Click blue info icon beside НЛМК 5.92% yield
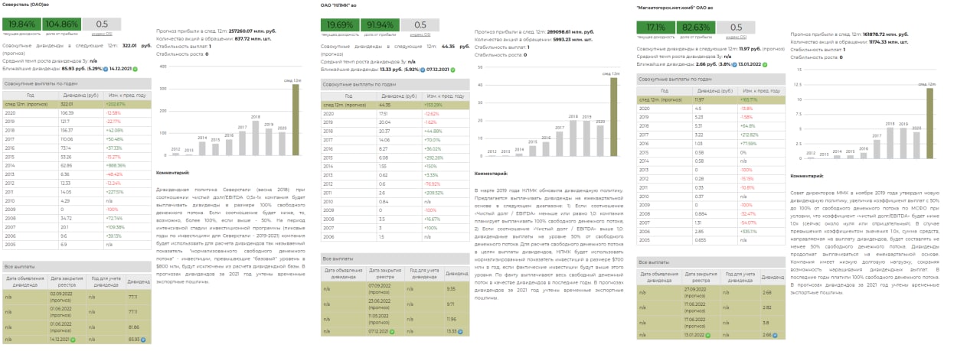980x351 pixels. (x=422, y=69)
